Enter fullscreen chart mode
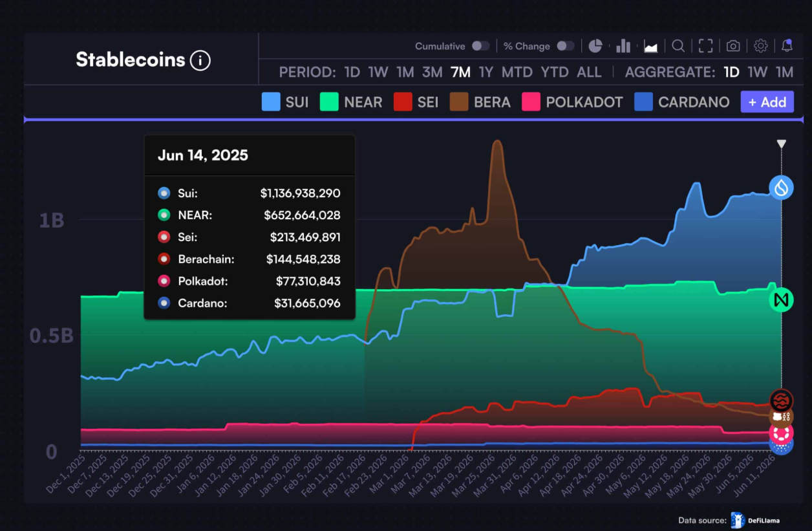The image size is (812, 531). (705, 46)
